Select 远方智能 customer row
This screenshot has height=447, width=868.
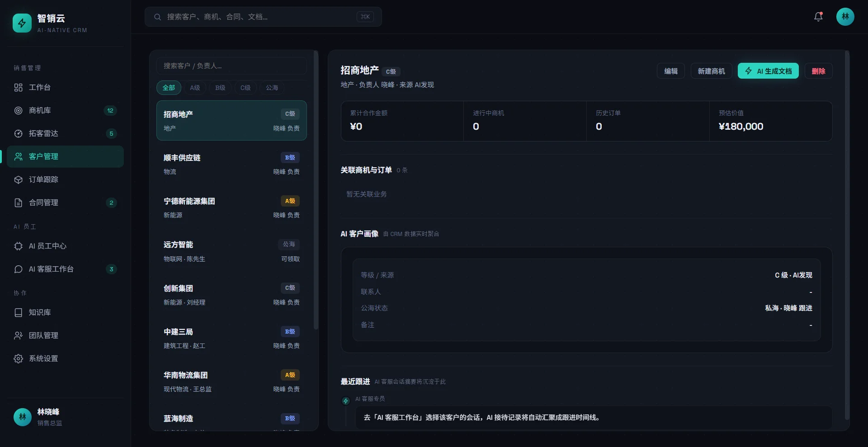pyautogui.click(x=231, y=251)
